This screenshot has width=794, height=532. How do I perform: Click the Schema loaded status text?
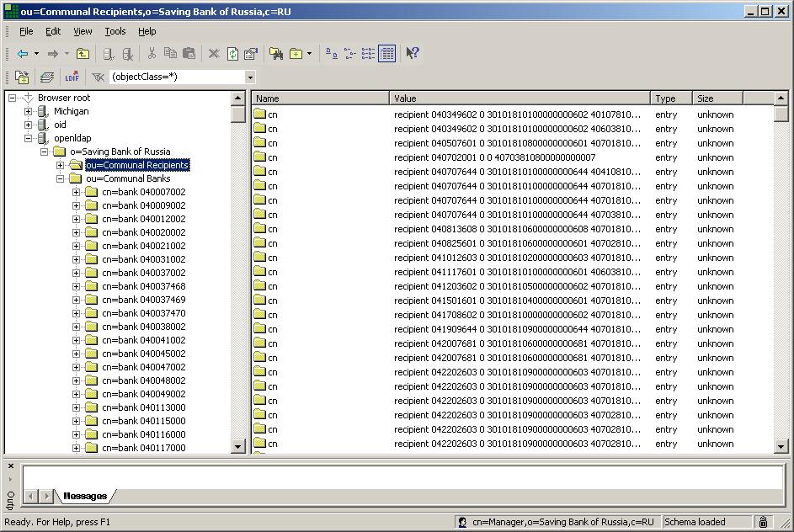695,522
